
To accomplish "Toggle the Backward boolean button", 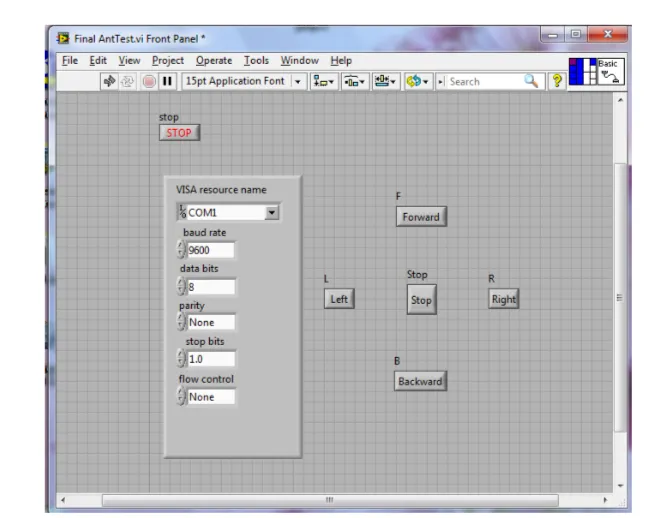I will point(419,381).
